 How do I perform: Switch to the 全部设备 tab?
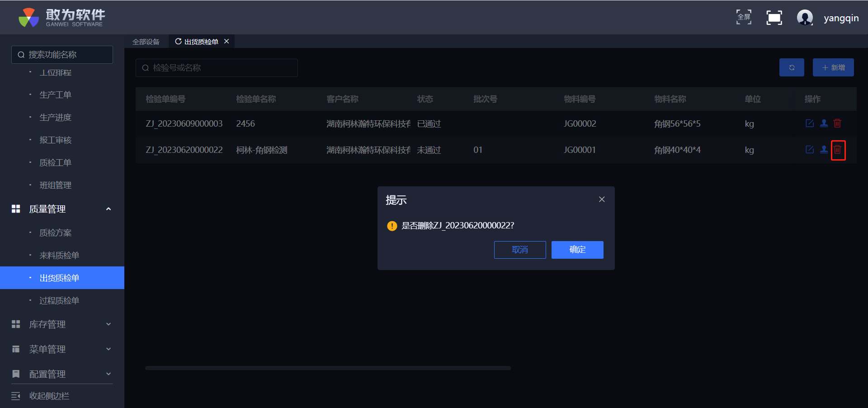tap(146, 42)
